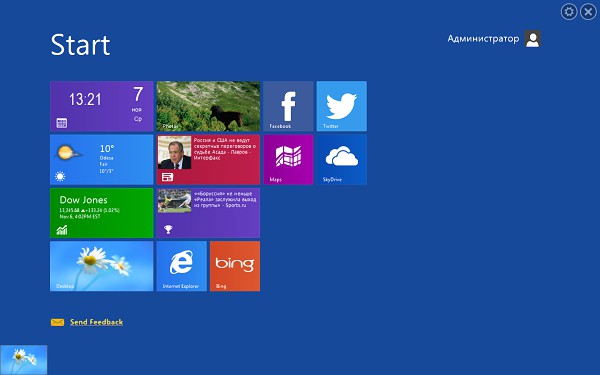This screenshot has width=600, height=375.
Task: Open the clock and calendar tile
Action: 101,106
